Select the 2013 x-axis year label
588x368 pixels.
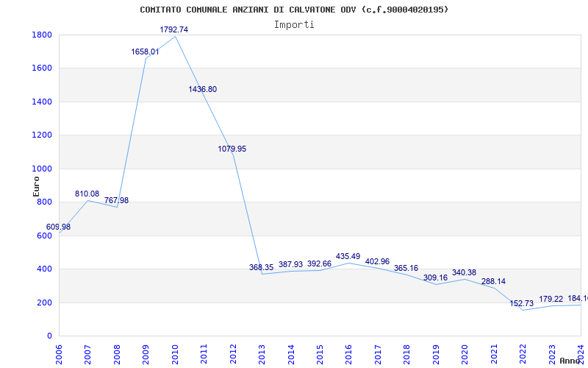click(x=262, y=354)
